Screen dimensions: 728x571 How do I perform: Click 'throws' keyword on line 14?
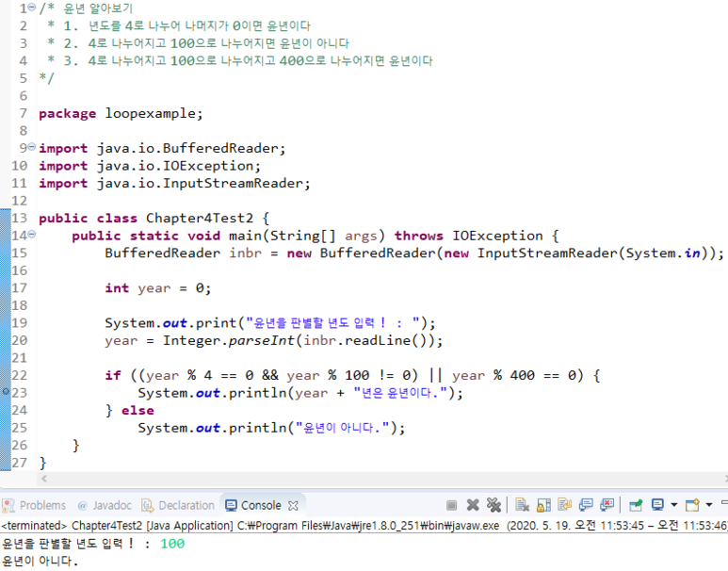419,236
